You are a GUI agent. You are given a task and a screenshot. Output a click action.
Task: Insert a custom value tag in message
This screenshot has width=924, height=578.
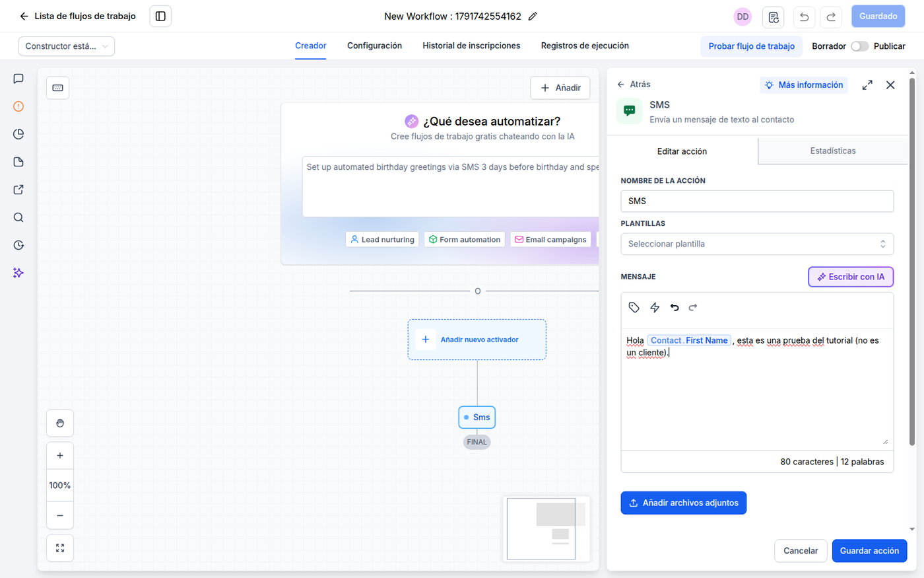(634, 307)
